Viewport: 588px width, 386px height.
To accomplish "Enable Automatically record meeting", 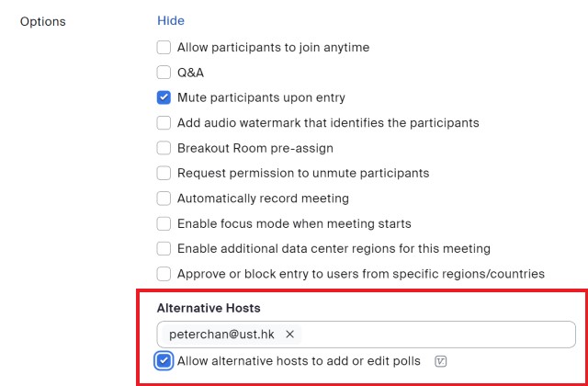I will (x=164, y=199).
